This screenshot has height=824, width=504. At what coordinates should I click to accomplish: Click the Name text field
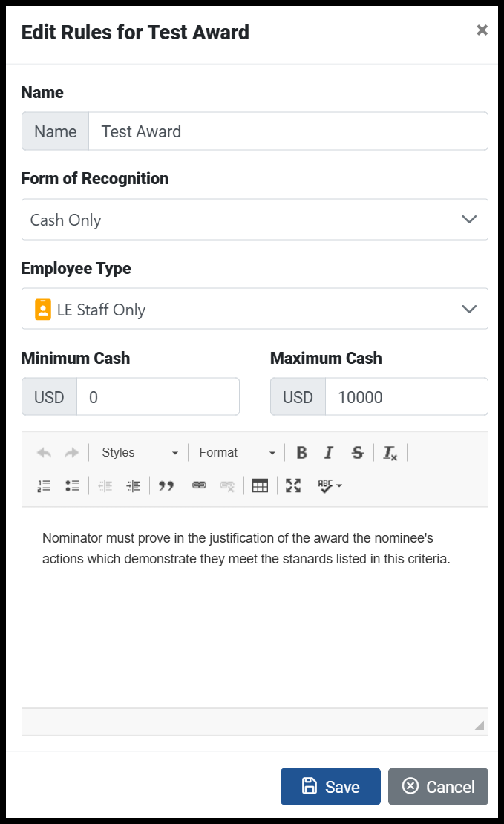(289, 131)
